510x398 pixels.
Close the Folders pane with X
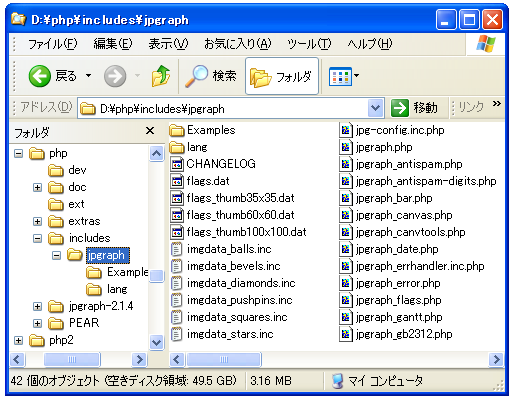pyautogui.click(x=150, y=131)
